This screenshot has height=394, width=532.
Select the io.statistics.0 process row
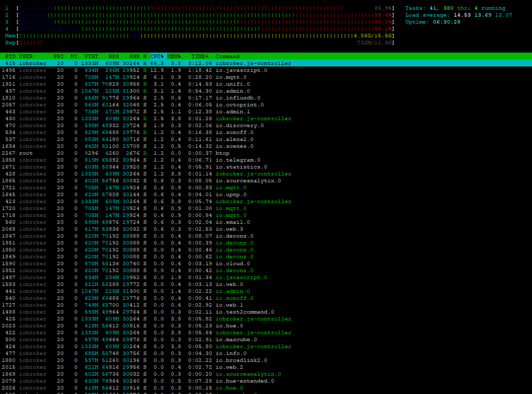click(x=266, y=167)
